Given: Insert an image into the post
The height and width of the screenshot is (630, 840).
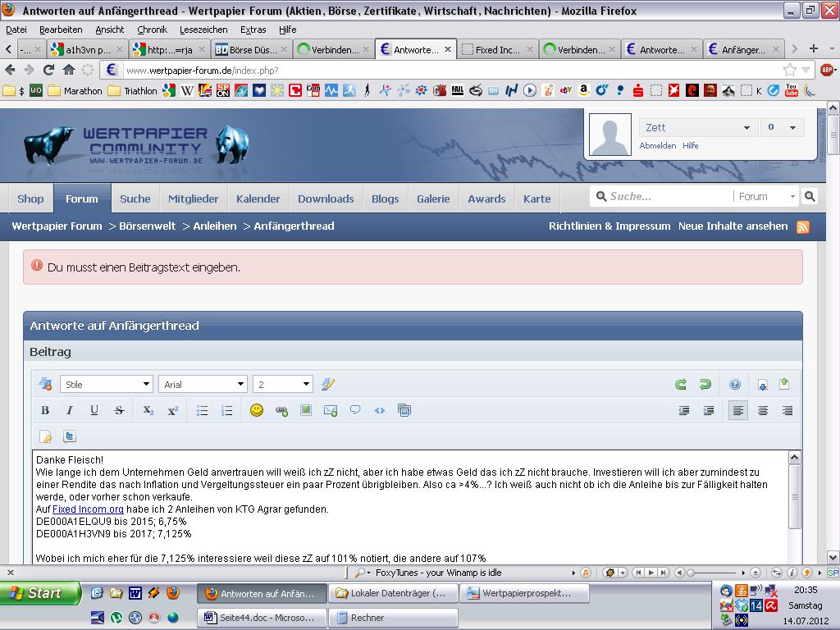Looking at the screenshot, I should (x=306, y=410).
